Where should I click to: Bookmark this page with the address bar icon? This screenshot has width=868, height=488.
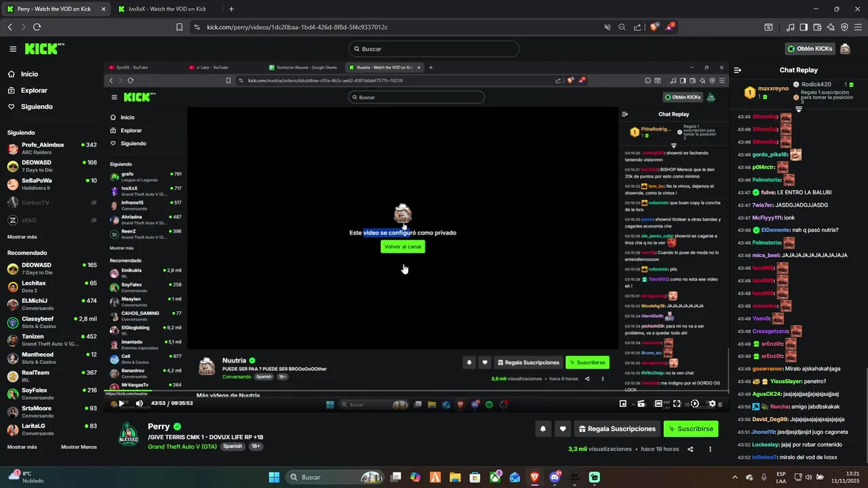179,27
